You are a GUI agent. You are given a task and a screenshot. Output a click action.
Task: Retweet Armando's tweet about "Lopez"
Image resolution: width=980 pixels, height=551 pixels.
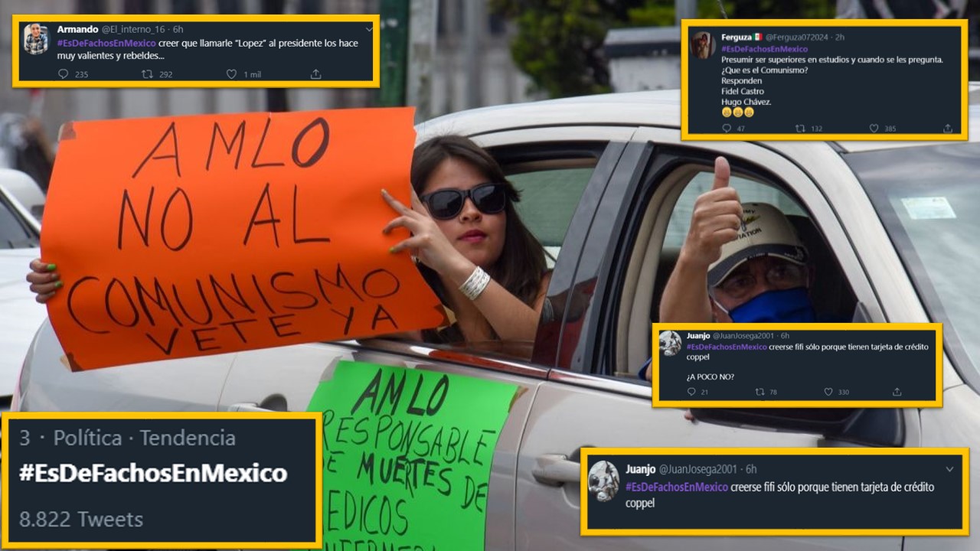click(148, 74)
